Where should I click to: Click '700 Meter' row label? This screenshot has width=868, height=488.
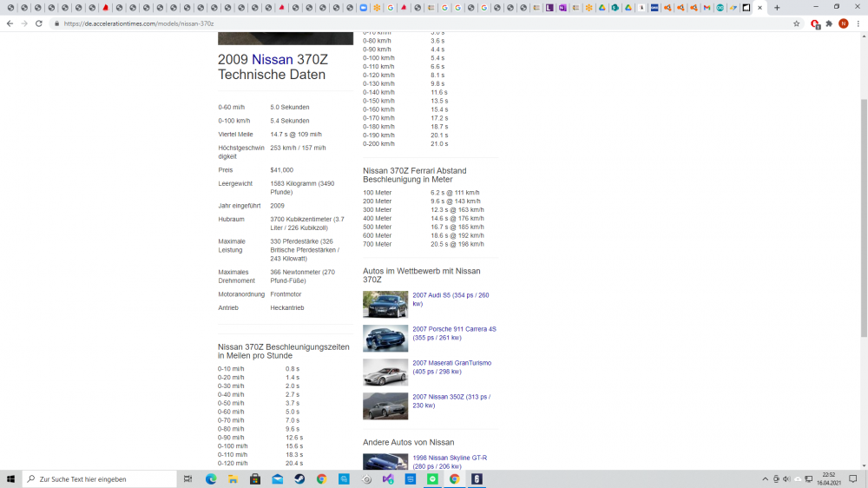point(377,244)
